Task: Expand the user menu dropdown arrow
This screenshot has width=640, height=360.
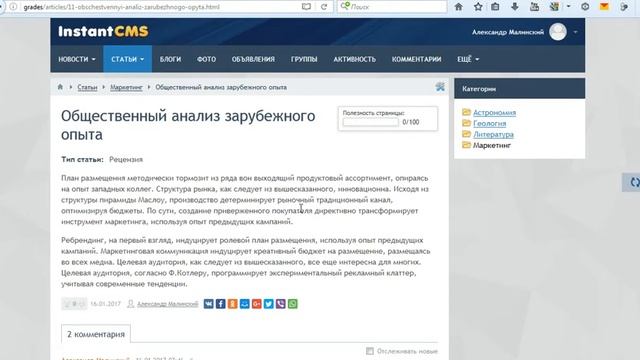Action: tap(575, 32)
